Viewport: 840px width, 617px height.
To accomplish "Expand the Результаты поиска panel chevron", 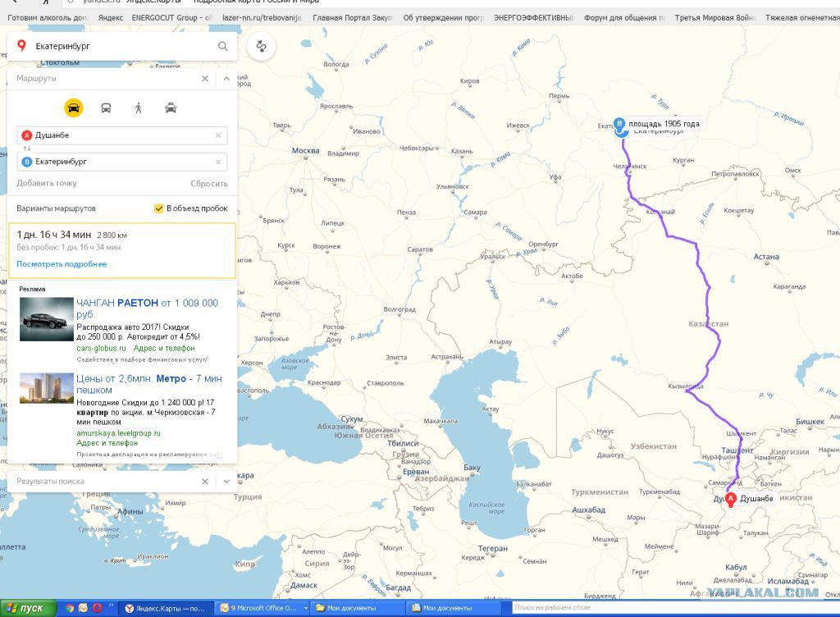I will (226, 482).
